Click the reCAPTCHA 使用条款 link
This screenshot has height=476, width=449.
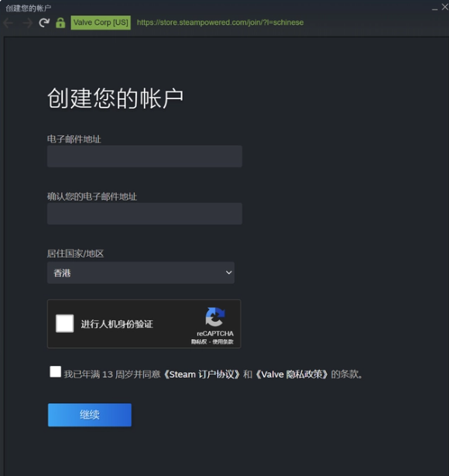coord(223,342)
